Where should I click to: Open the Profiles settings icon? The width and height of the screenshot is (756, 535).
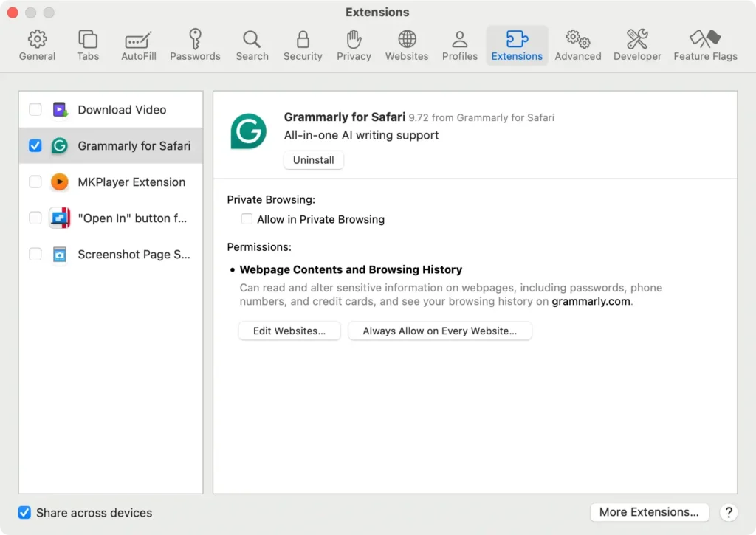[459, 44]
